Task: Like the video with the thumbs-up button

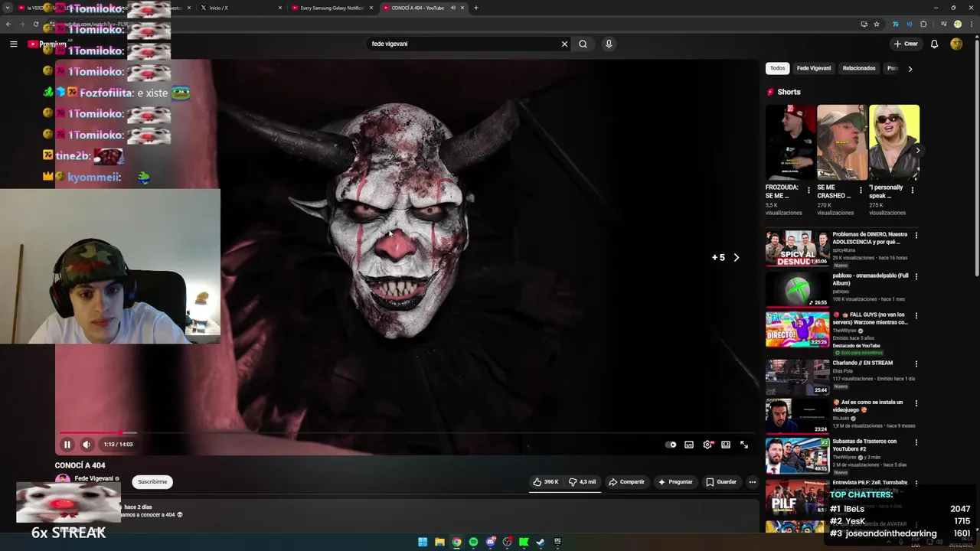Action: pos(546,482)
